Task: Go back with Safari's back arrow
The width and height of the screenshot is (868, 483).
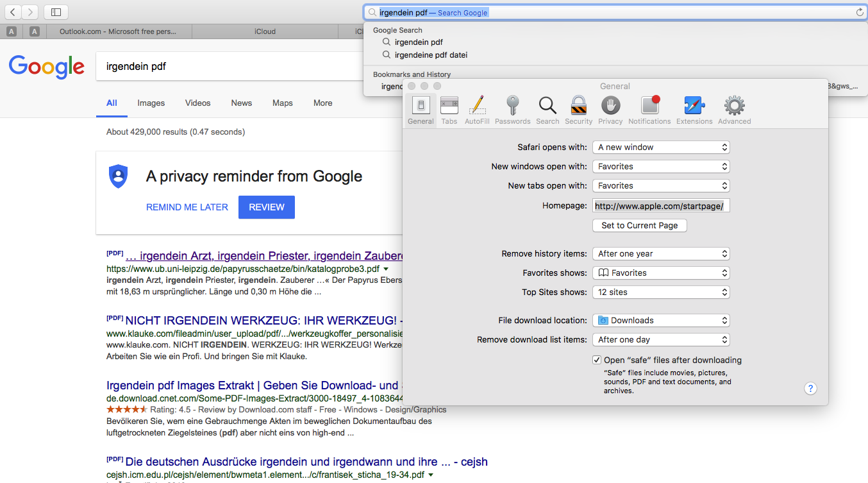Action: point(13,12)
